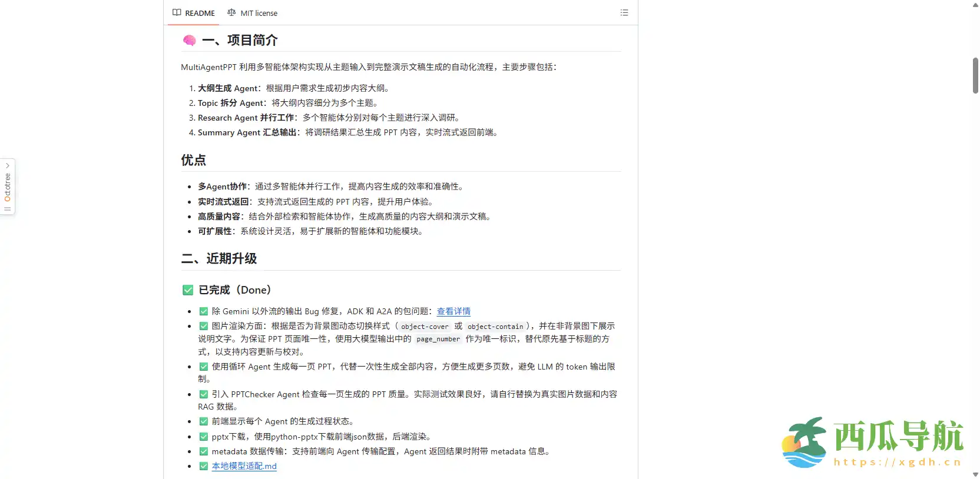Click the vertical scrollbar thumb

click(x=975, y=75)
